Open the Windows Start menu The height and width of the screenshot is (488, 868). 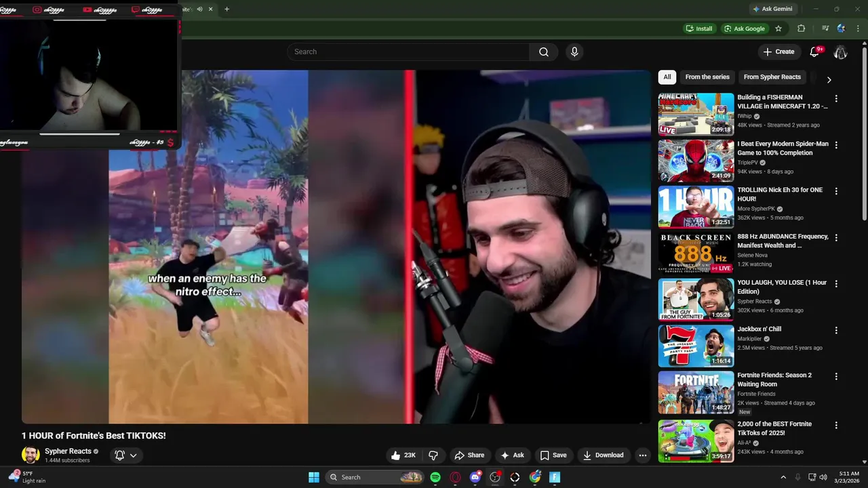[x=314, y=477]
